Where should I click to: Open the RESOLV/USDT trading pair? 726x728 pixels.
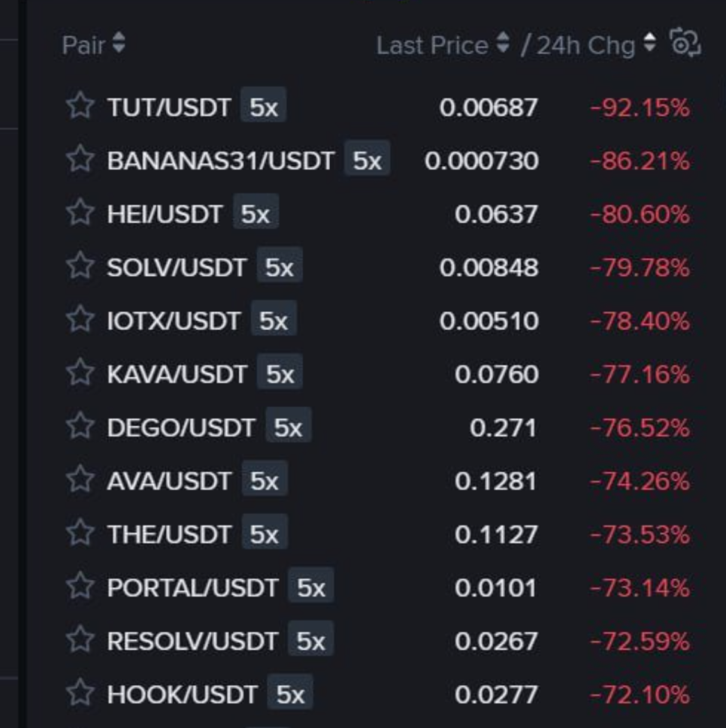click(192, 641)
